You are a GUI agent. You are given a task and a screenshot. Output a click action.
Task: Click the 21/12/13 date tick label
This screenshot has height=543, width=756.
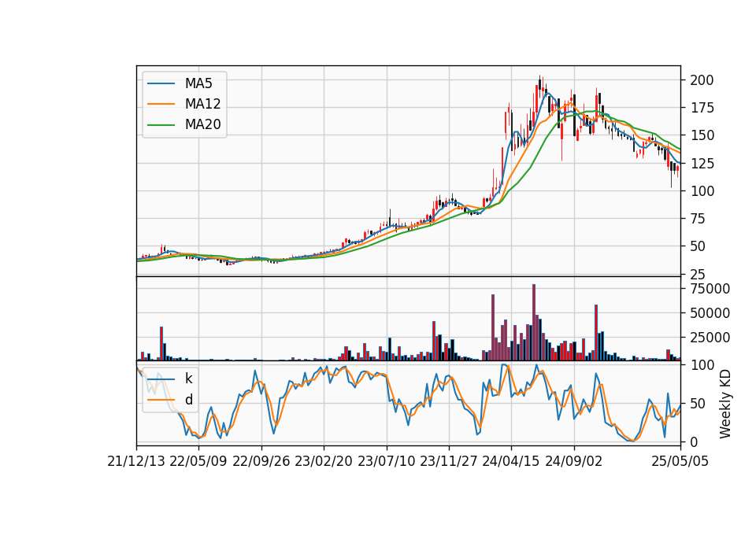136,461
